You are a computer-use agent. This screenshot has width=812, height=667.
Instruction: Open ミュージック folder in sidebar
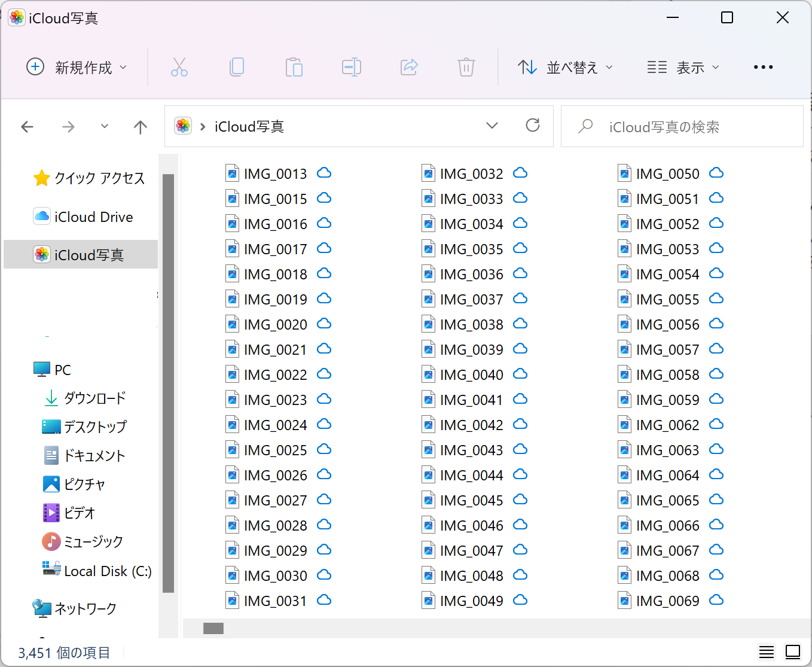83,541
